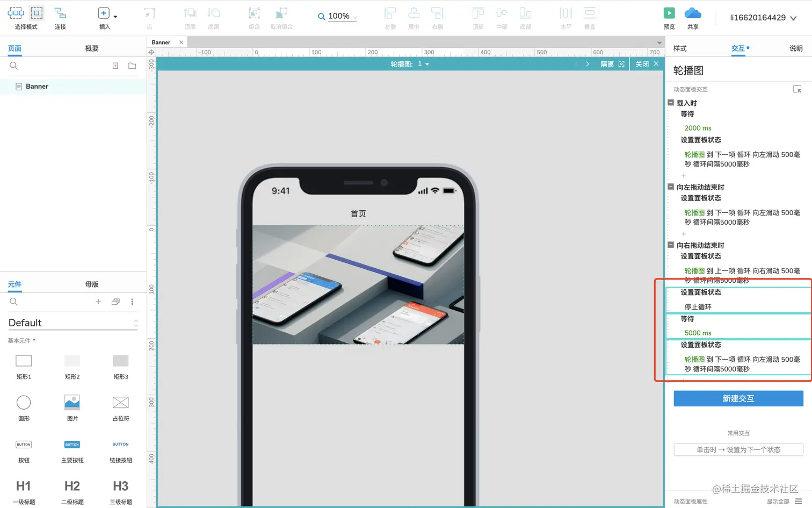The height and width of the screenshot is (508, 812).
Task: Open the three-dot more menu in 元件 panel
Action: (x=132, y=302)
